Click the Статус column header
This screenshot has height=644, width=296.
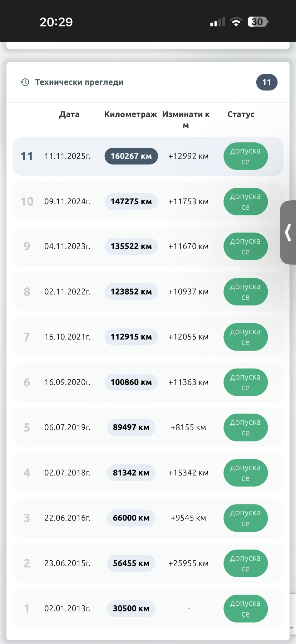coord(241,114)
